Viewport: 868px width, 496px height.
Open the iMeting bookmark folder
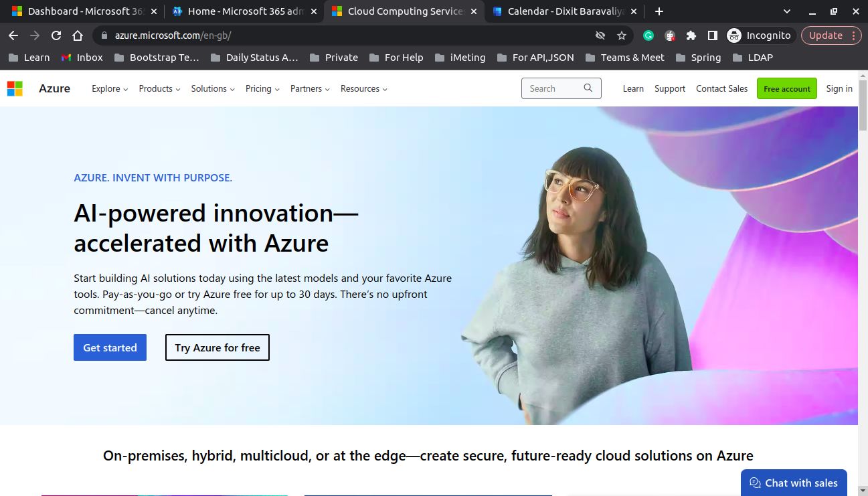(460, 58)
